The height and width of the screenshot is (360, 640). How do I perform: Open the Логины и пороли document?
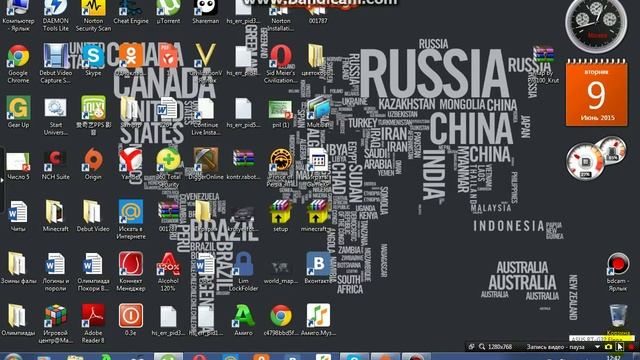[x=56, y=272]
